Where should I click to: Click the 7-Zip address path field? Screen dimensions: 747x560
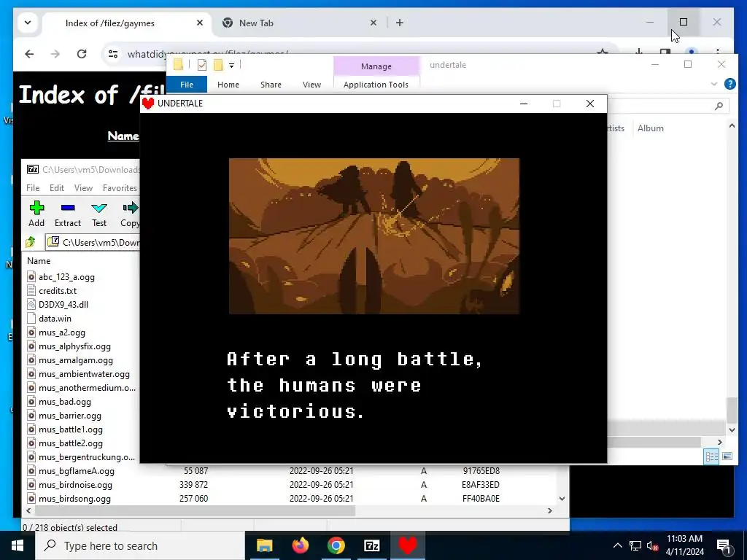pos(93,242)
